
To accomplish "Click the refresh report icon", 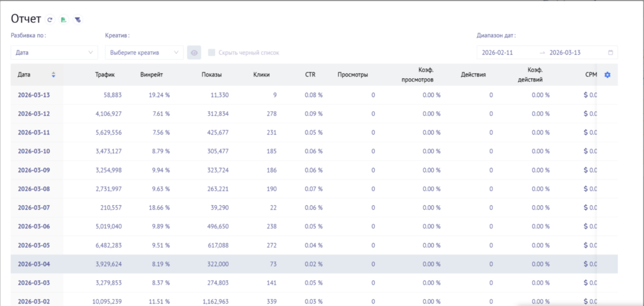I will pyautogui.click(x=51, y=20).
